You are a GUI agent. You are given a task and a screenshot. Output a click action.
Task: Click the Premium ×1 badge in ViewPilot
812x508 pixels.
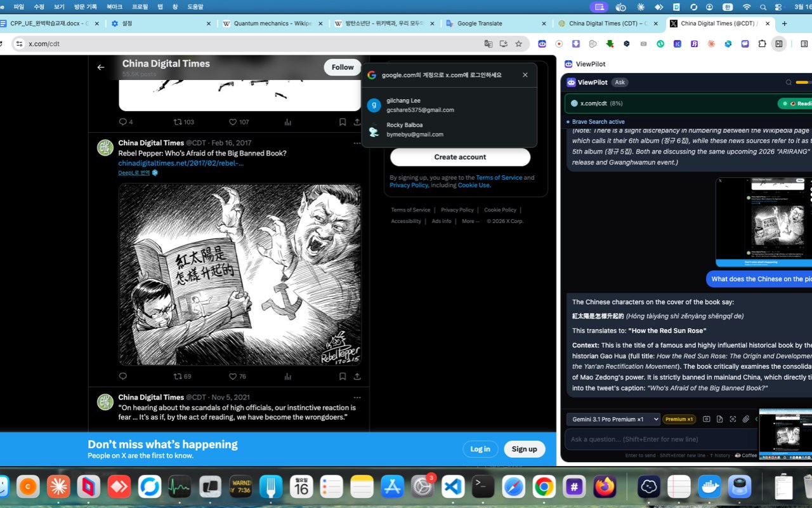[679, 419]
